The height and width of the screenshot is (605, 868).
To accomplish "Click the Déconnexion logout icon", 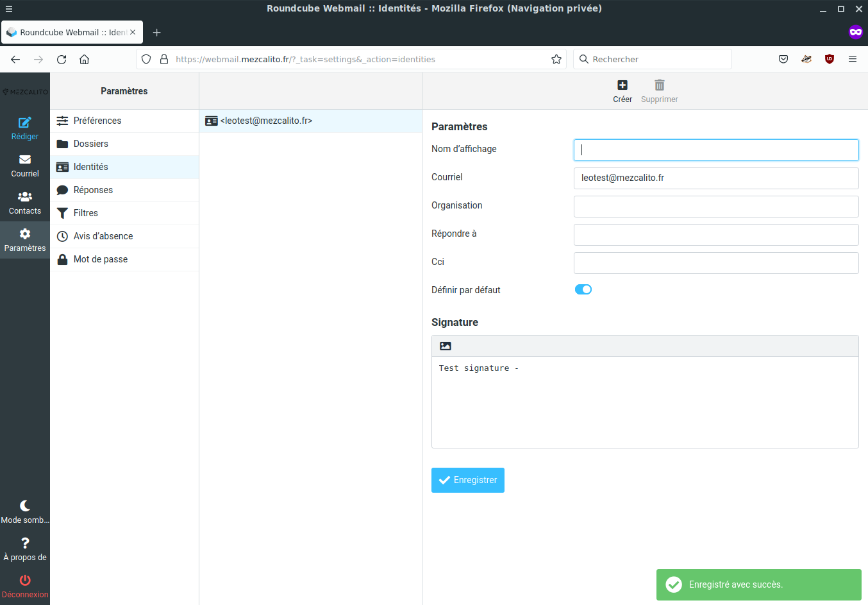I will pos(25,586).
